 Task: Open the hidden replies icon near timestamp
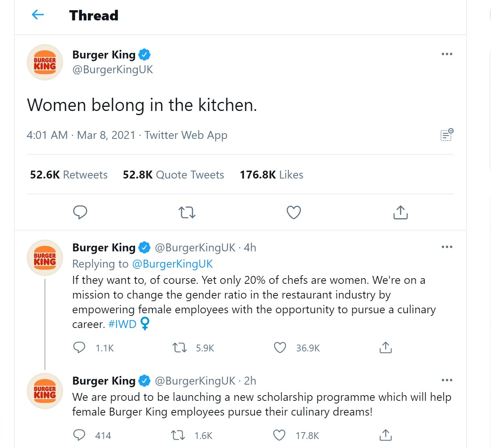tap(447, 135)
